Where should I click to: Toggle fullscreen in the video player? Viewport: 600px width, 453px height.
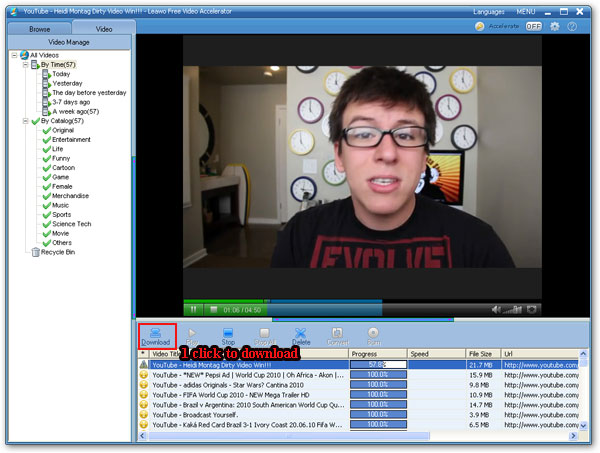pyautogui.click(x=532, y=309)
